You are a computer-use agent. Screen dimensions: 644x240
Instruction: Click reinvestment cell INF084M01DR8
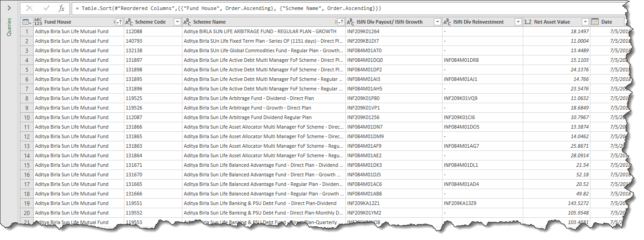482,60
